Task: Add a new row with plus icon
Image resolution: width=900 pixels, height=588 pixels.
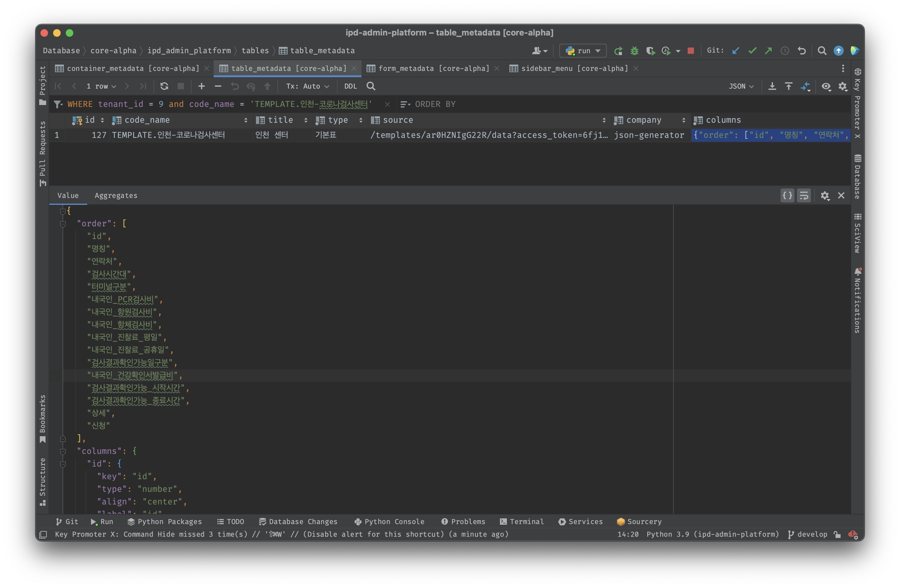Action: coord(201,86)
